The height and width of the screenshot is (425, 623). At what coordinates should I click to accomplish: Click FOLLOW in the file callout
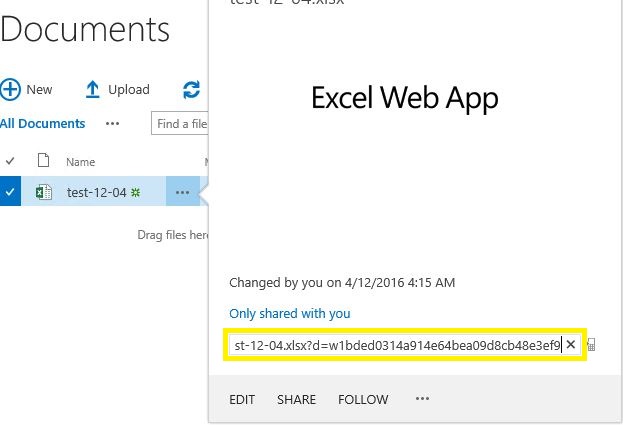(363, 400)
